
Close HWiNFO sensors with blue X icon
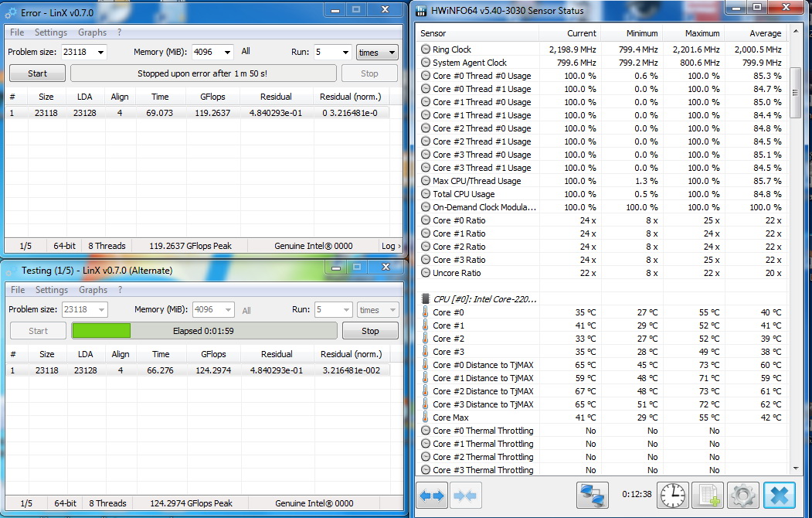[779, 496]
